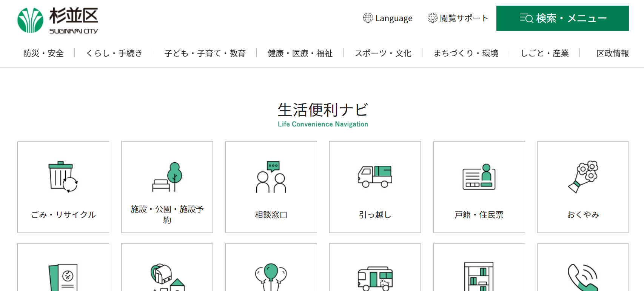Open the 防災・安全 menu

point(43,53)
